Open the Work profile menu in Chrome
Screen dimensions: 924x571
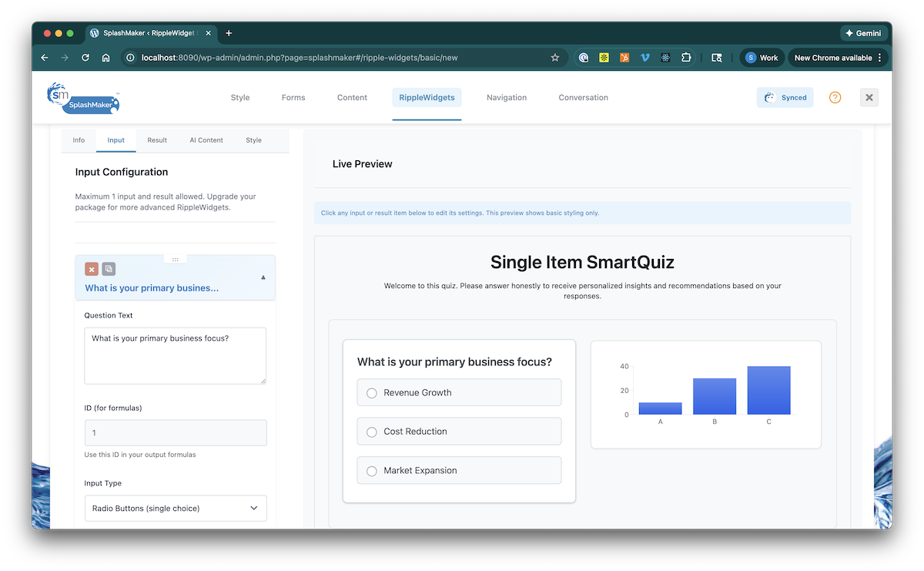coord(762,58)
